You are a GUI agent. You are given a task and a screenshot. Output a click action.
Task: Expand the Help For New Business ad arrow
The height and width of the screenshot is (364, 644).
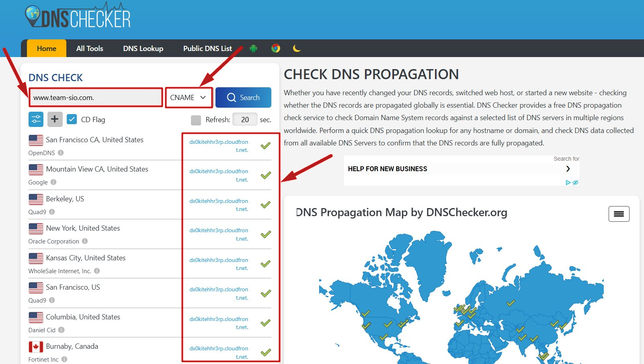(568, 169)
